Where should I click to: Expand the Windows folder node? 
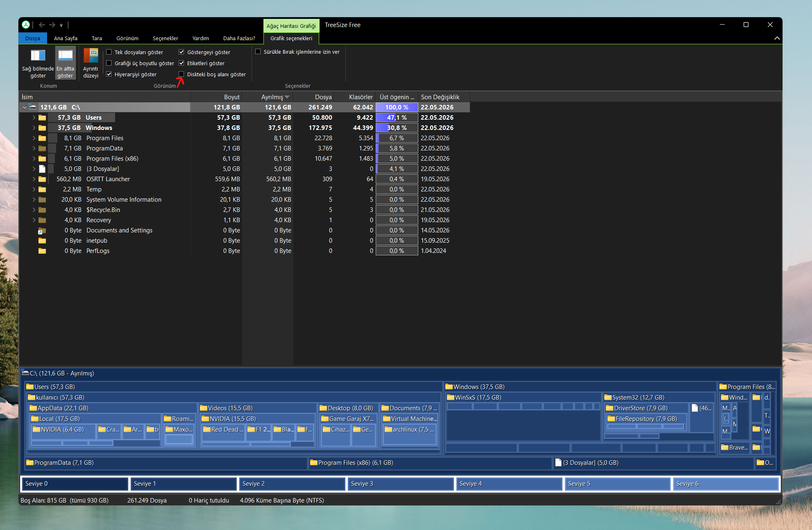[34, 128]
